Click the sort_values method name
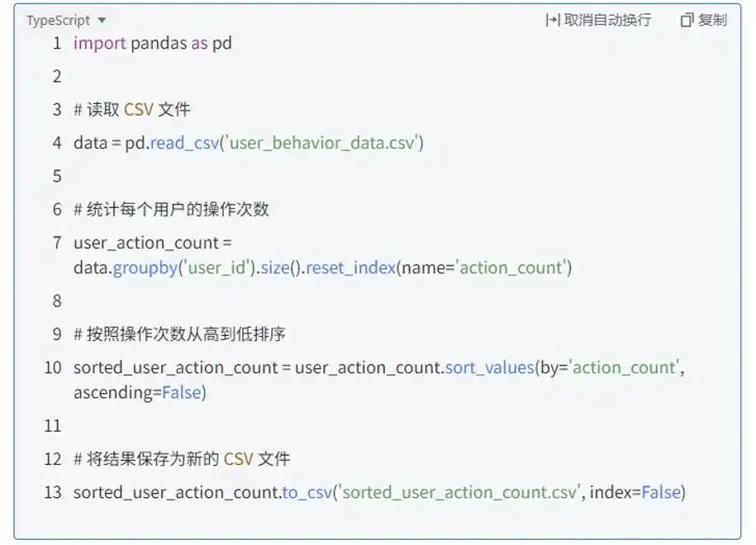 (489, 367)
